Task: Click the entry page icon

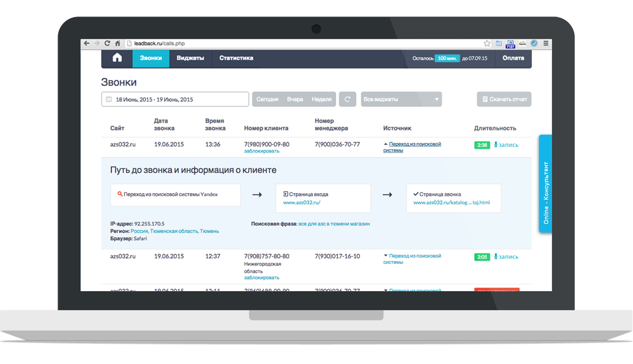Action: (x=285, y=194)
